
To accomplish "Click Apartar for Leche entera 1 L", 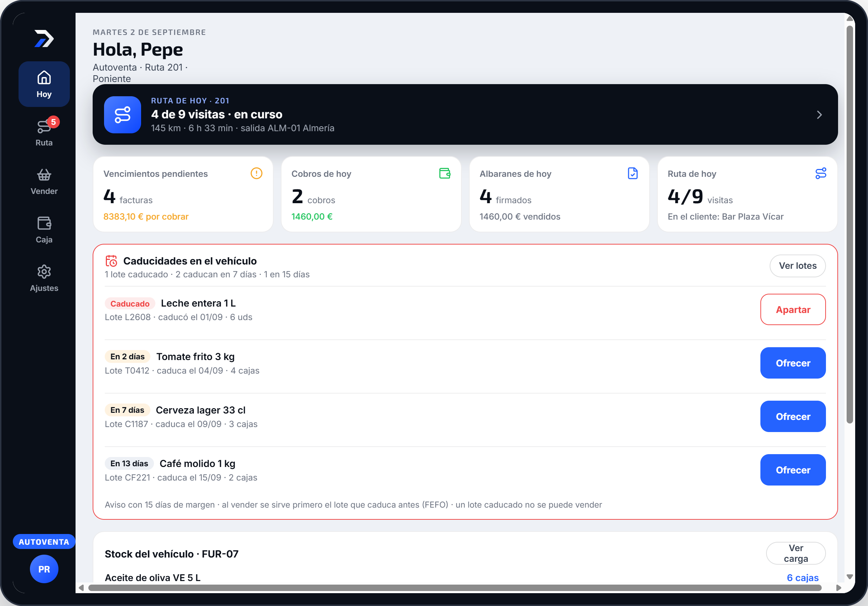I will pyautogui.click(x=793, y=309).
